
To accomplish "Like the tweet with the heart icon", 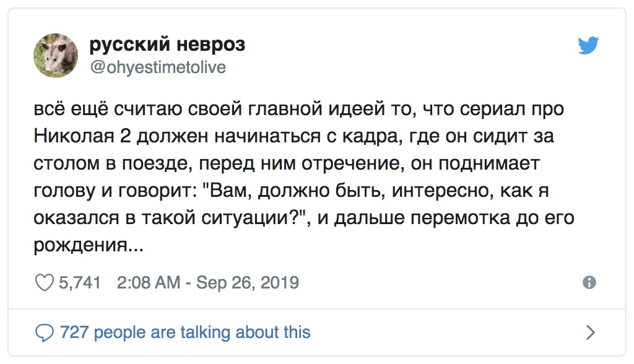I will pyautogui.click(x=44, y=282).
